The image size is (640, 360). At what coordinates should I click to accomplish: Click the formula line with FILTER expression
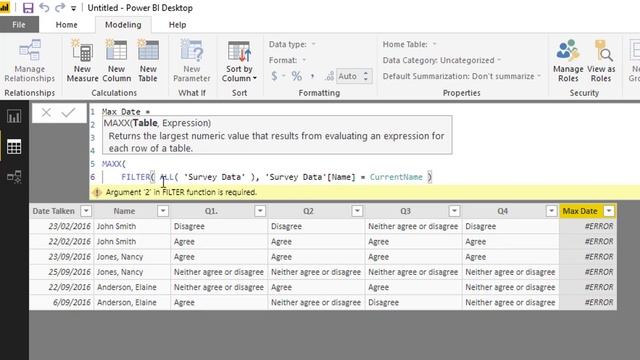coord(276,177)
